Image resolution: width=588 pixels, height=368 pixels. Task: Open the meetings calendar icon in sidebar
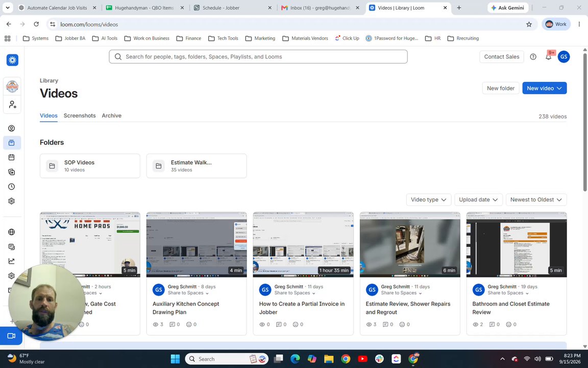[12, 157]
